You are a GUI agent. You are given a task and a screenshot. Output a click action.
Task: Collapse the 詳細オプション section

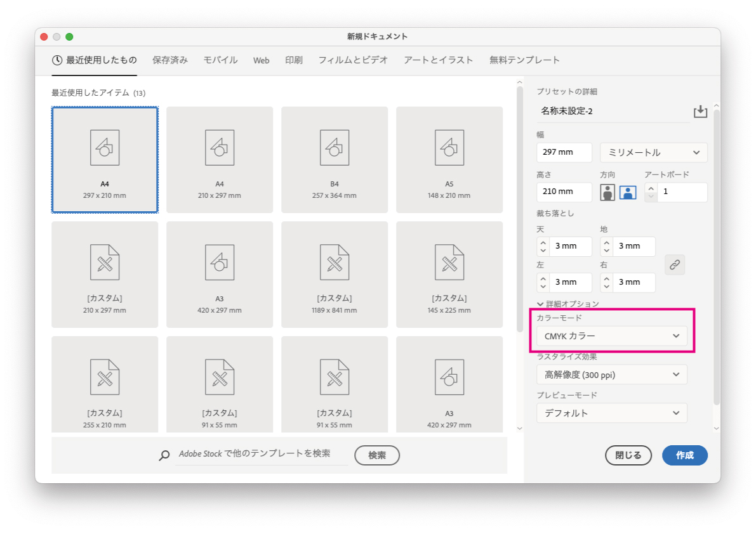click(x=540, y=304)
